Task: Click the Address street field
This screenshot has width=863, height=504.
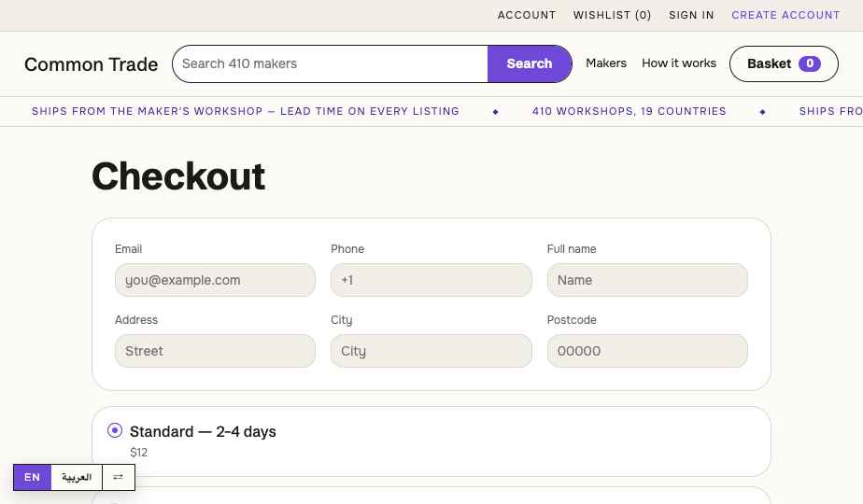Action: [x=215, y=351]
